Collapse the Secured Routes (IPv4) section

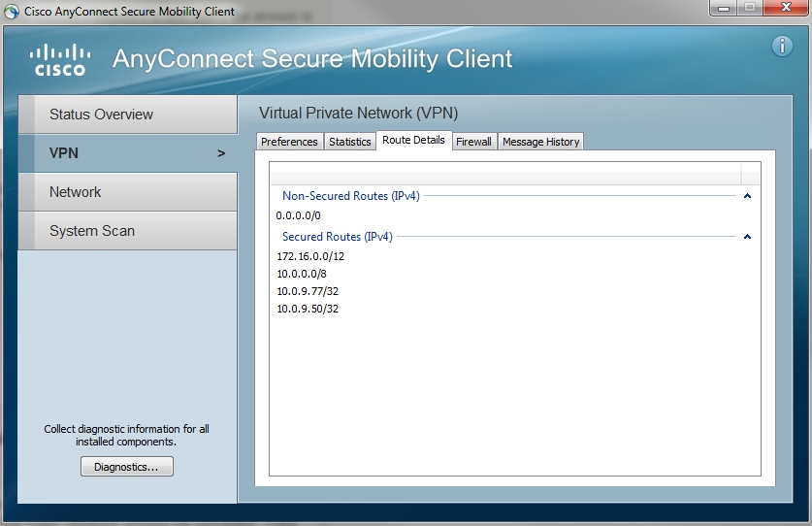(747, 236)
